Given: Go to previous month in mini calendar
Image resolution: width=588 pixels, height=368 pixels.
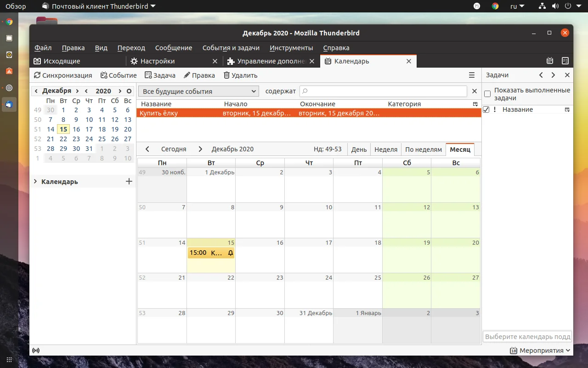Looking at the screenshot, I should pos(36,91).
